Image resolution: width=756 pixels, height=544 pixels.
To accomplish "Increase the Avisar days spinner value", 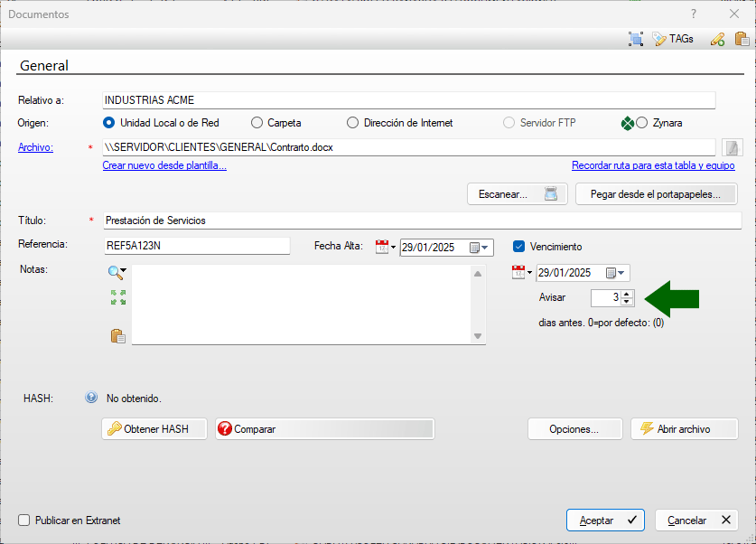I will pyautogui.click(x=628, y=293).
